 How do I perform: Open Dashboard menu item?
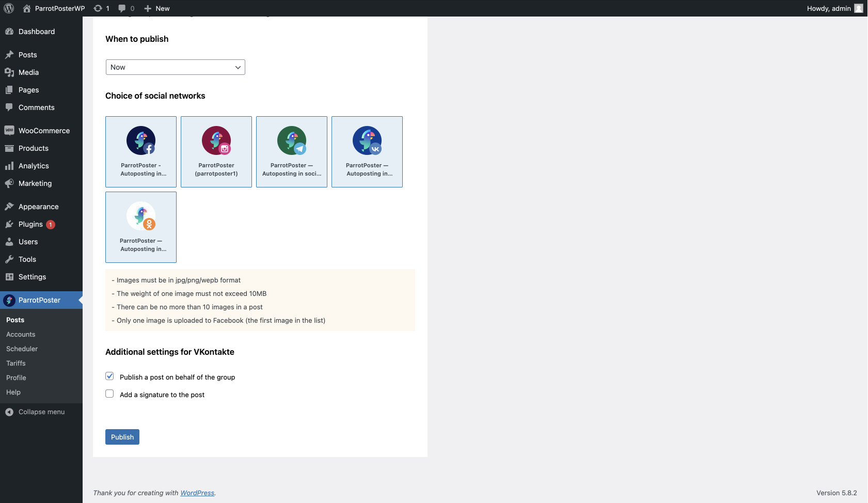(41, 32)
